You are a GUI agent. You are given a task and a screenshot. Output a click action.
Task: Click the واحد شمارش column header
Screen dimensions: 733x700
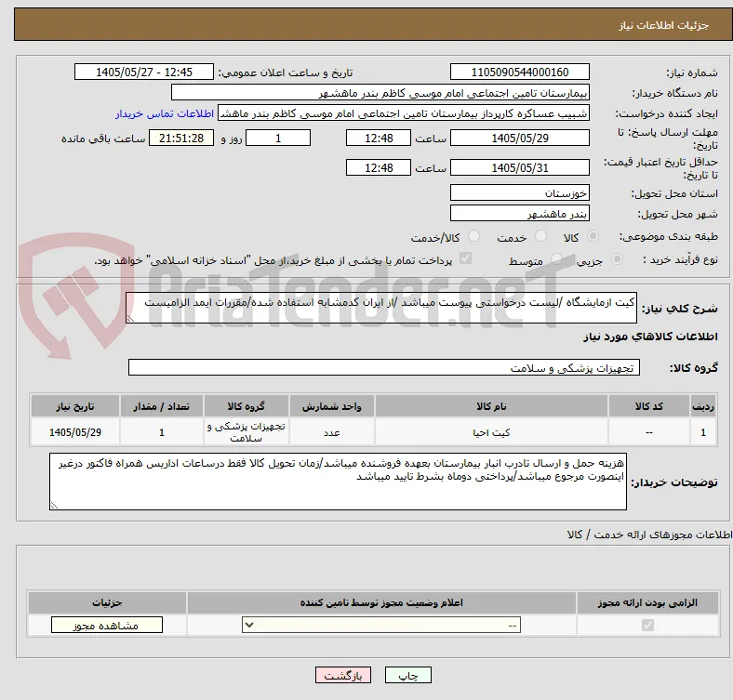(332, 406)
